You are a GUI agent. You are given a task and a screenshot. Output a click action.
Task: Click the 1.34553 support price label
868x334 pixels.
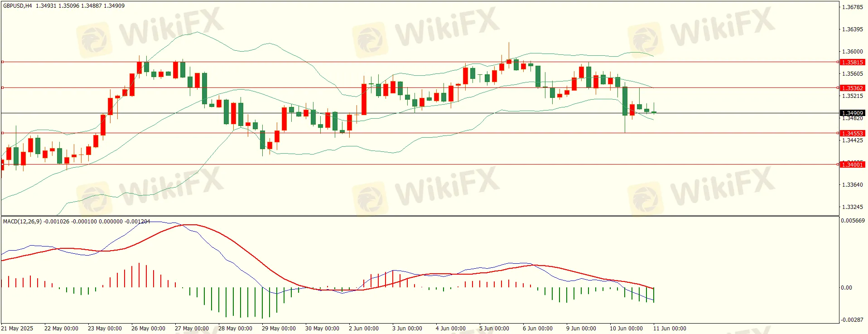852,133
